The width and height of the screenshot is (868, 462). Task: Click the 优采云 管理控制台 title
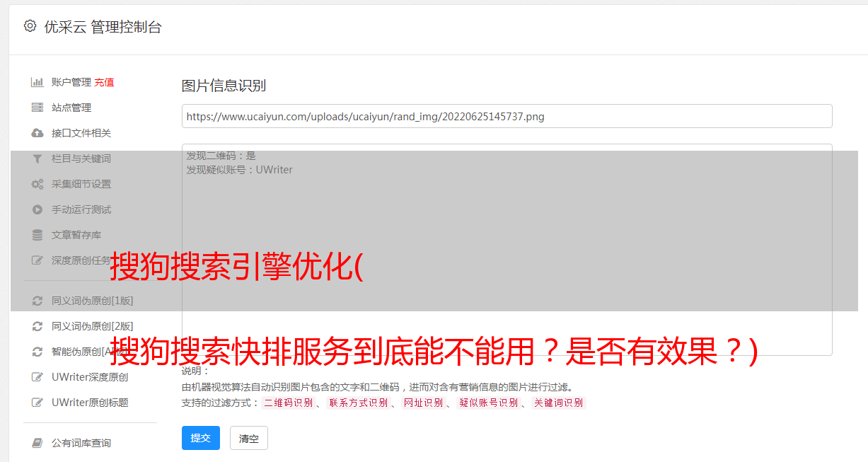pos(103,27)
